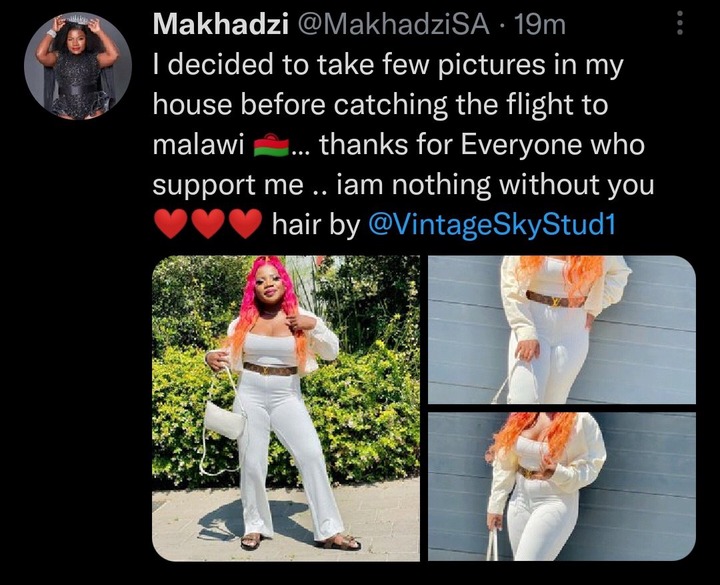Open the @VintageSkyStud1 mention link
This screenshot has height=585, width=720.
tap(492, 225)
